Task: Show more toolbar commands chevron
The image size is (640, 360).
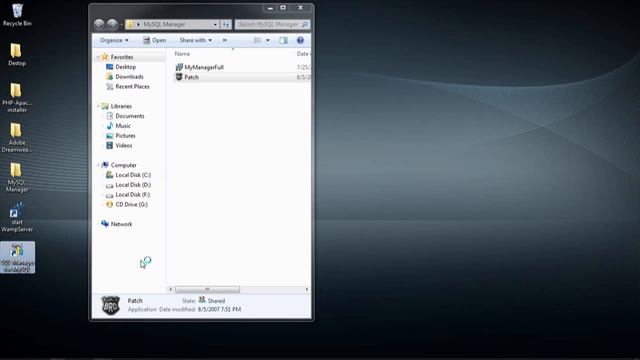Action: (224, 40)
